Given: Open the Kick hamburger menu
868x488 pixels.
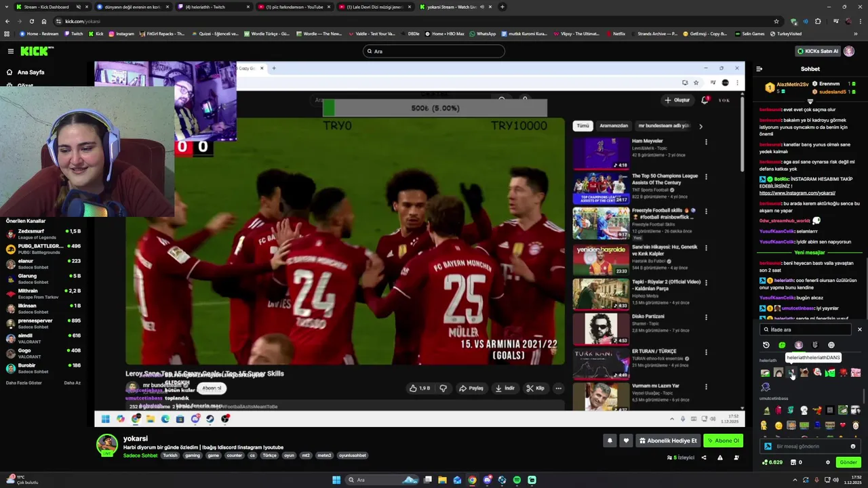Looking at the screenshot, I should (10, 51).
